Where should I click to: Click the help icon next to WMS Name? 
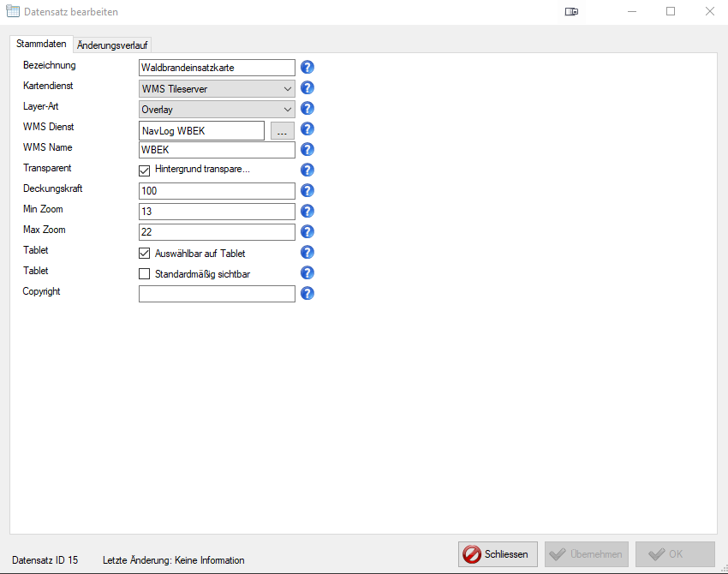[x=307, y=149]
